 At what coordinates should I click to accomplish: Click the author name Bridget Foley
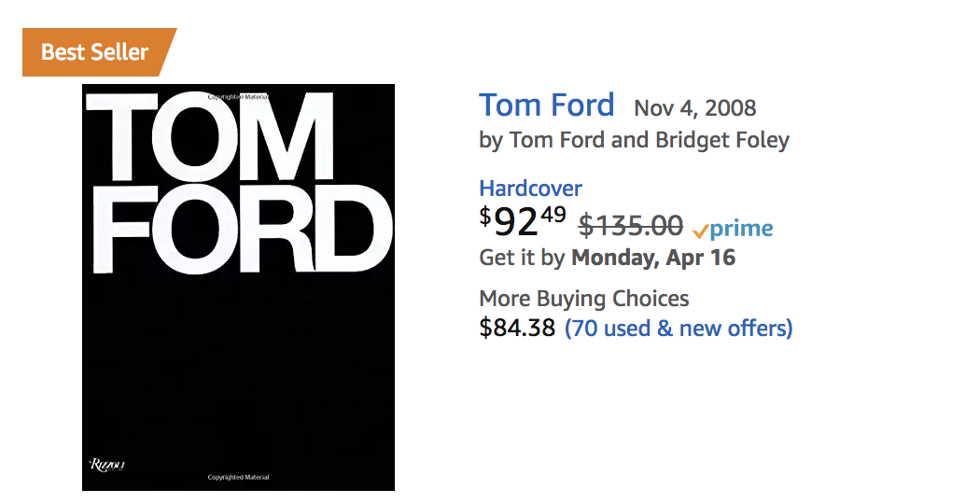point(721,140)
